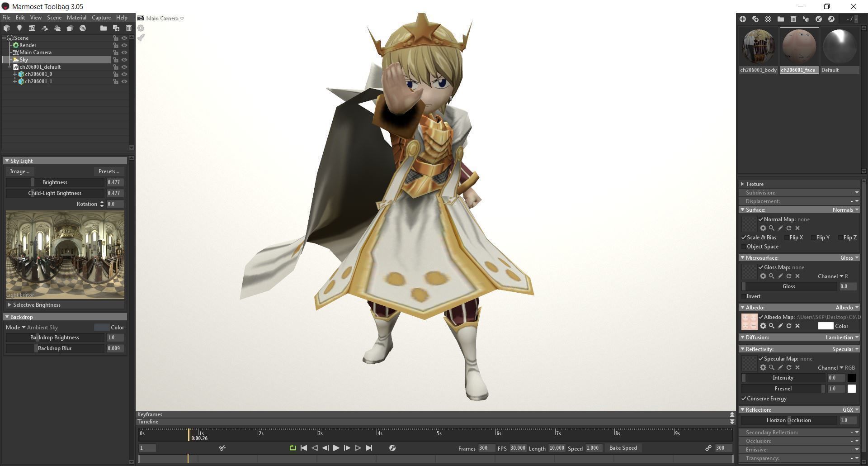Add new camera from scene toolbar

tap(32, 28)
